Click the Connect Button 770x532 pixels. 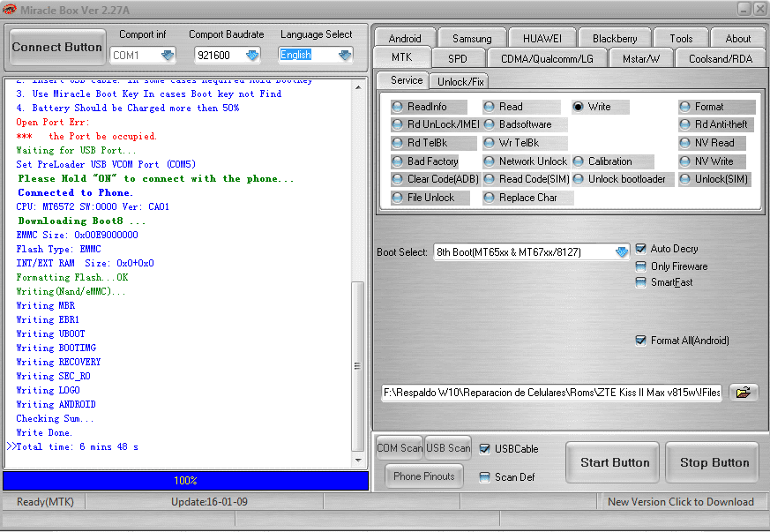point(57,47)
